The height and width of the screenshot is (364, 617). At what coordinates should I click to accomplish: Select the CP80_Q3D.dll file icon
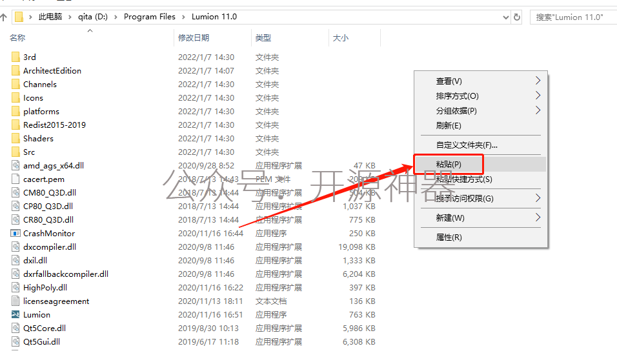click(x=15, y=206)
